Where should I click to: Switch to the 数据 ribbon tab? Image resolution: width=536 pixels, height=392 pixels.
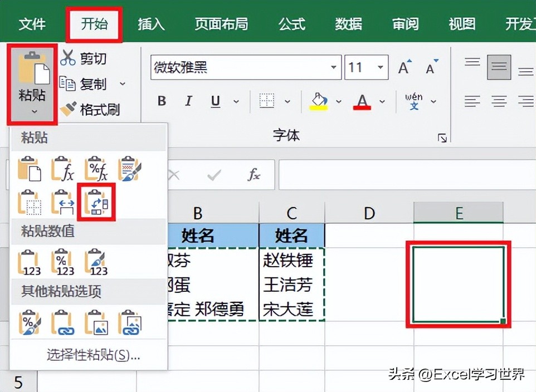point(348,24)
